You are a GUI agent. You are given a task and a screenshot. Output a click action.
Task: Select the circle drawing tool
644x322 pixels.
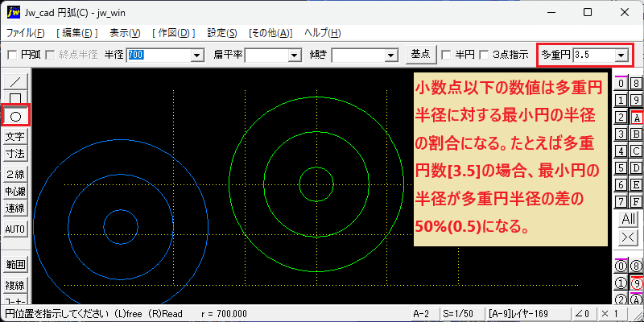coord(15,116)
